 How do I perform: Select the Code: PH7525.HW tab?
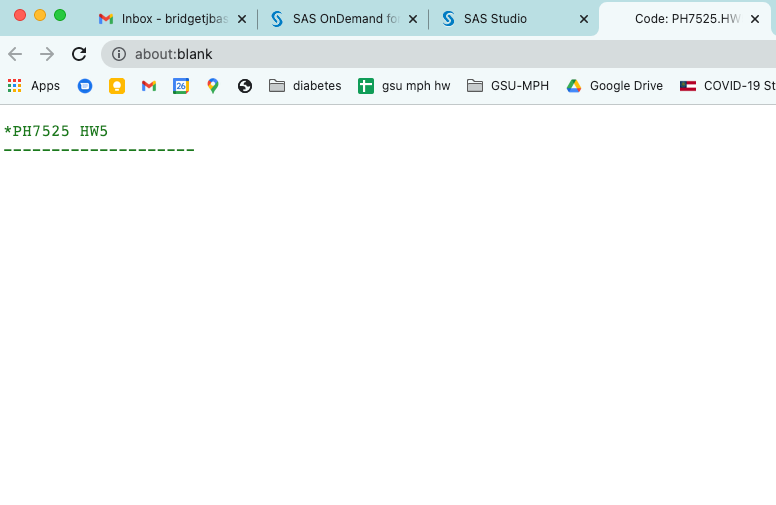click(x=687, y=19)
